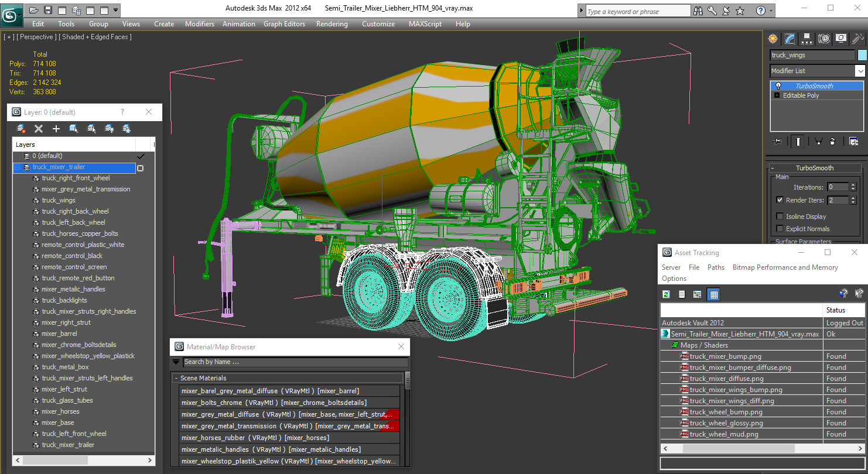Viewport: 868px width, 474px height.
Task: Toggle Show End Result icon under modifier stack
Action: 799,141
